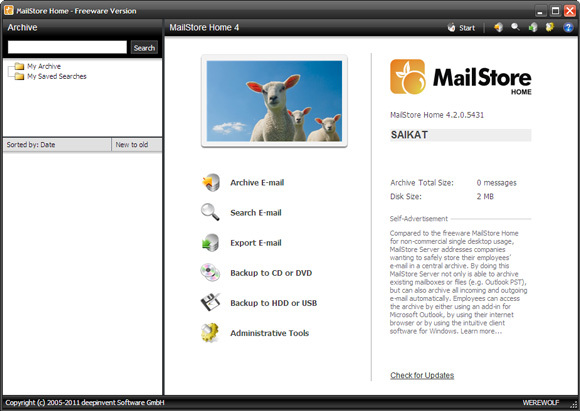Open the blue Help question mark icon

tap(568, 27)
